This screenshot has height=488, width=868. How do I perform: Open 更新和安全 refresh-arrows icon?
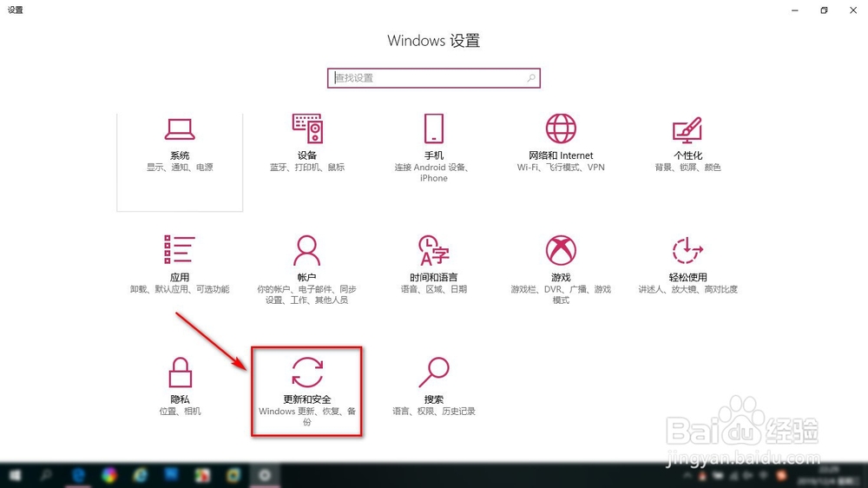click(x=307, y=373)
